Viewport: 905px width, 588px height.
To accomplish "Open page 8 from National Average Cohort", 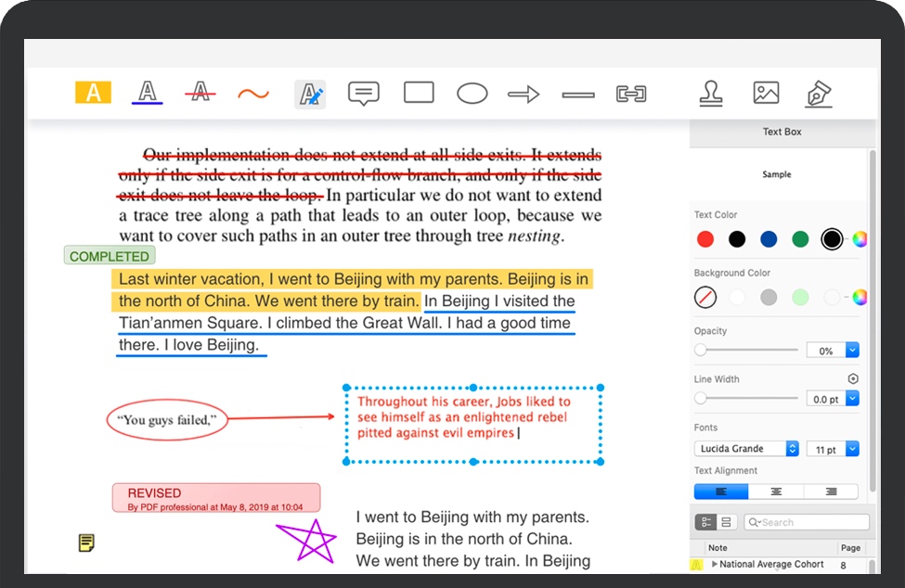I will tap(845, 564).
